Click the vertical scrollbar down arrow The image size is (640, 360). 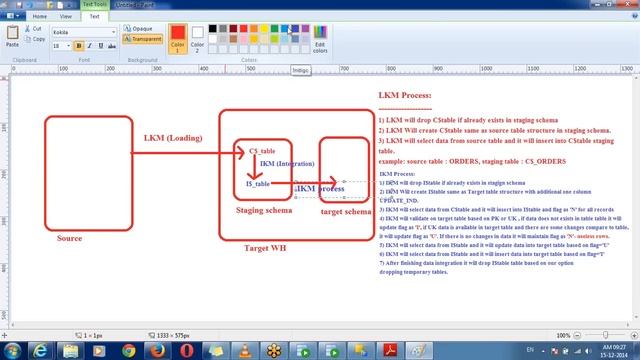pyautogui.click(x=636, y=317)
